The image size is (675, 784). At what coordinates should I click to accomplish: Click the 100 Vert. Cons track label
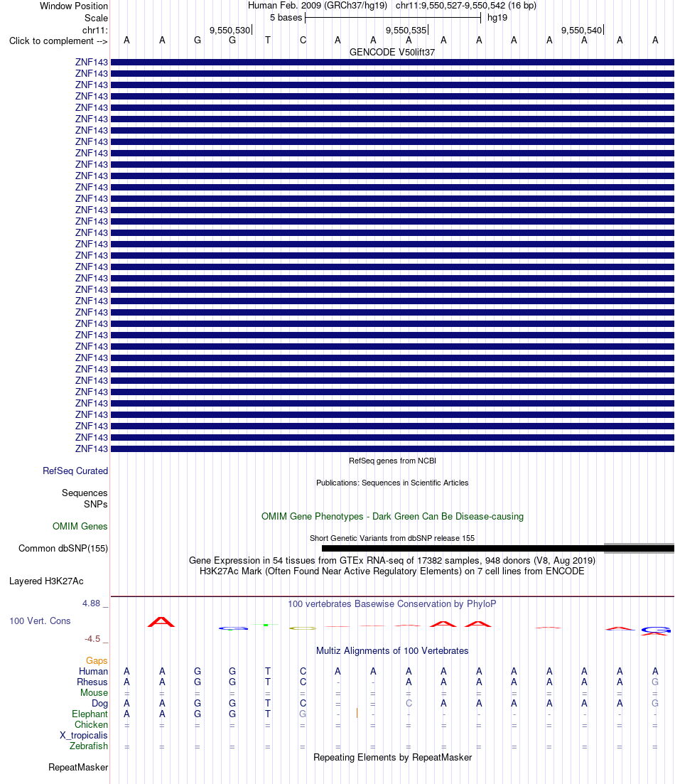(40, 621)
